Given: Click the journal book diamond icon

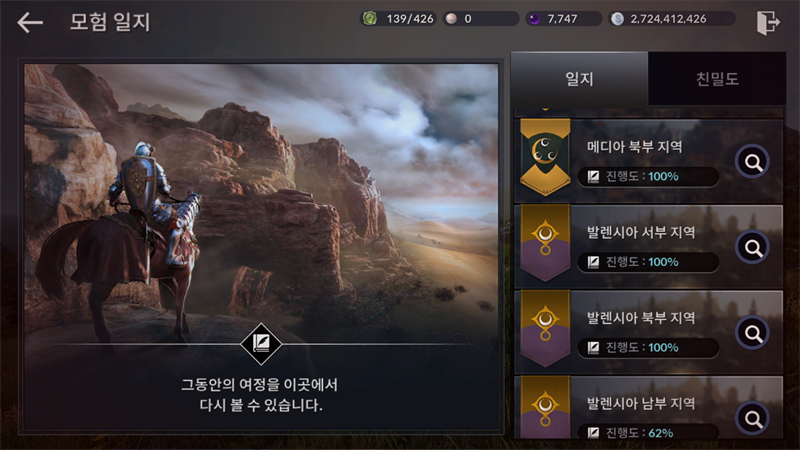Looking at the screenshot, I should tap(261, 344).
